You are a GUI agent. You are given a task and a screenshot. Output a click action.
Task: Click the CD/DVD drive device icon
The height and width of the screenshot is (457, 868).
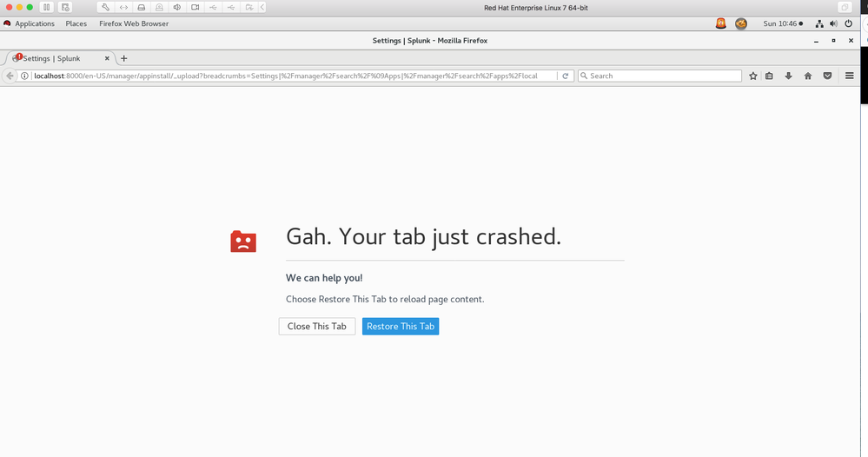pos(159,7)
